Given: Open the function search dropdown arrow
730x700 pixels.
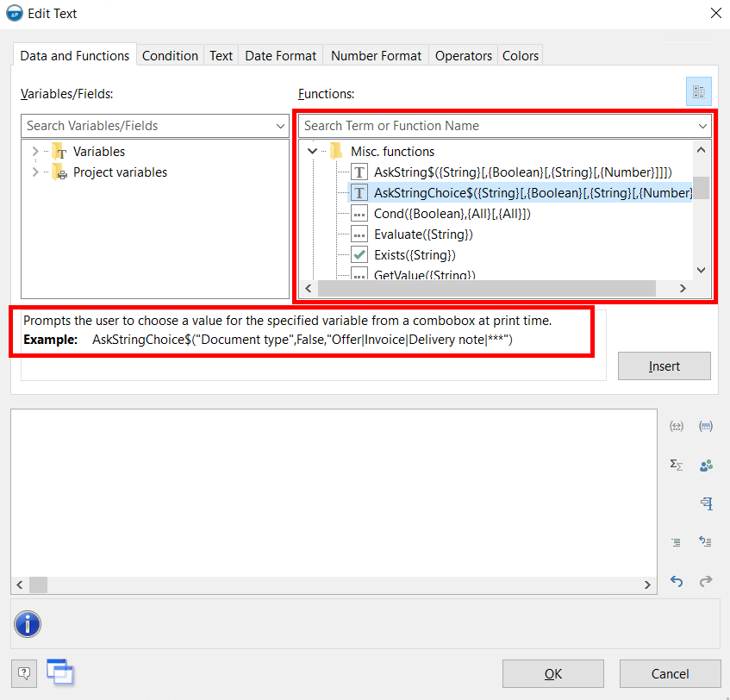Looking at the screenshot, I should coord(702,126).
